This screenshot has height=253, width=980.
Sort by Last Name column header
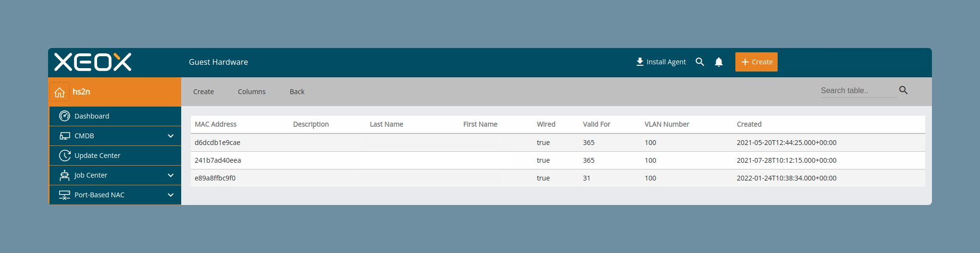tap(386, 124)
